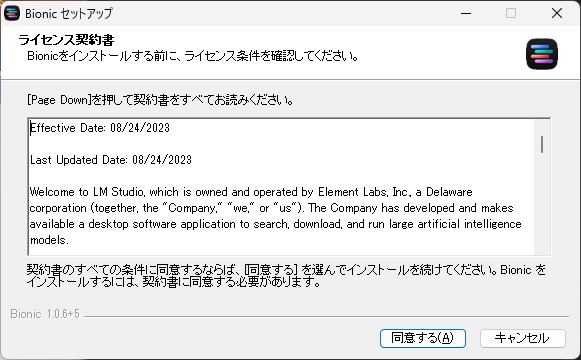581x360 pixels.
Task: Click the disabled maximize button
Action: tap(511, 13)
